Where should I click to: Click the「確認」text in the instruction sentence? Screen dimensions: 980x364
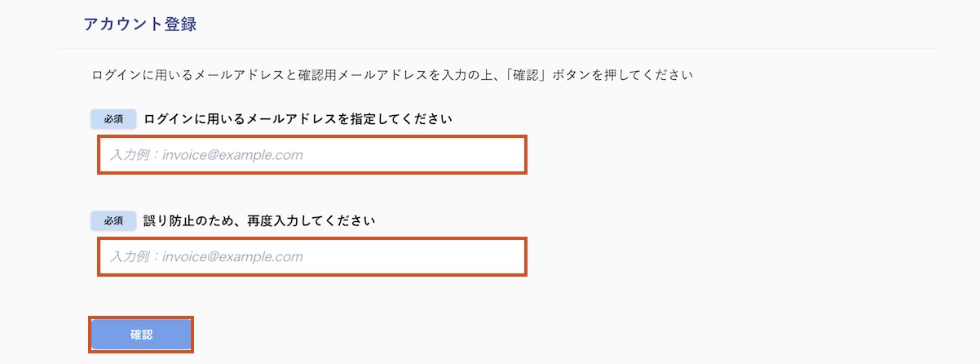[528, 76]
